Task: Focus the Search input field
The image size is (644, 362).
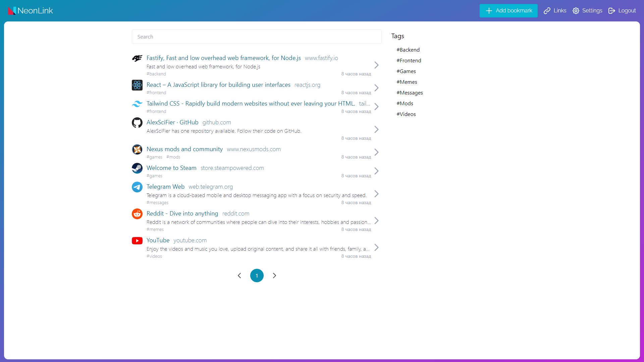Action: point(256,37)
